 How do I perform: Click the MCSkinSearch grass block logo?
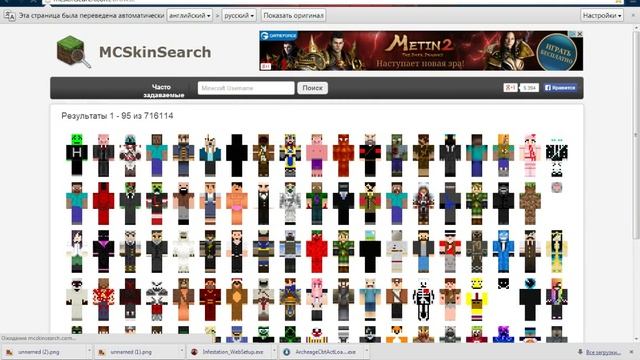point(73,52)
